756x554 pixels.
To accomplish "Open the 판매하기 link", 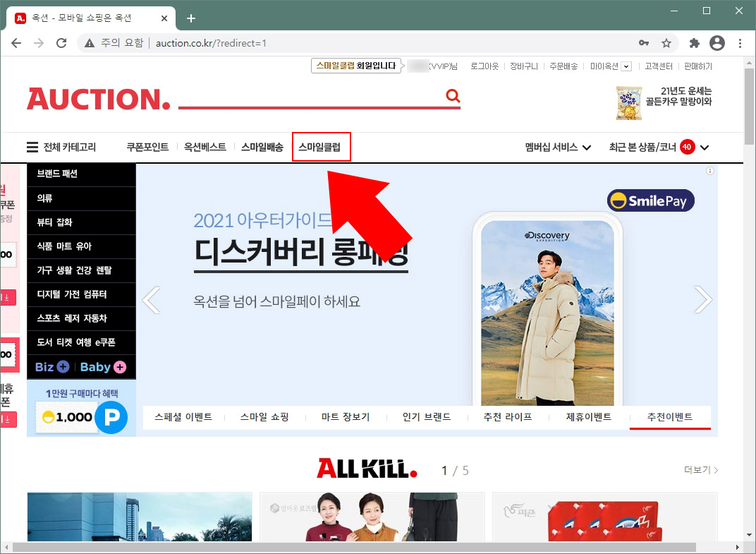I will [x=698, y=66].
